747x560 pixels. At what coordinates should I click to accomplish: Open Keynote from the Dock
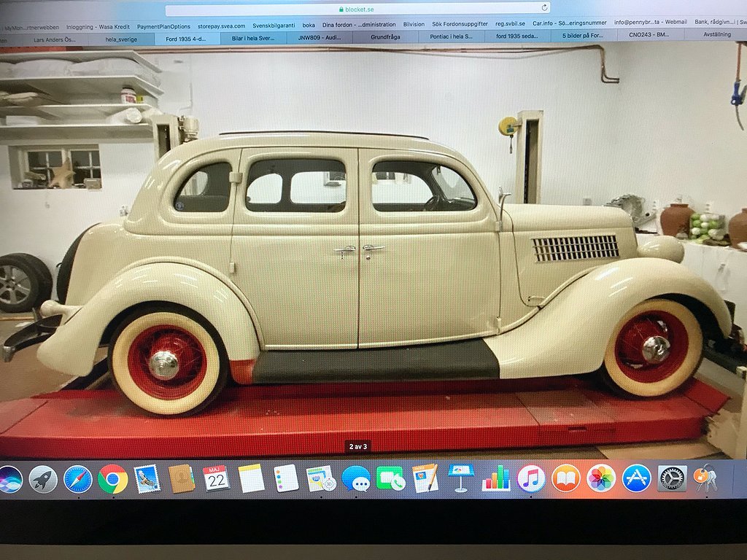pos(460,479)
